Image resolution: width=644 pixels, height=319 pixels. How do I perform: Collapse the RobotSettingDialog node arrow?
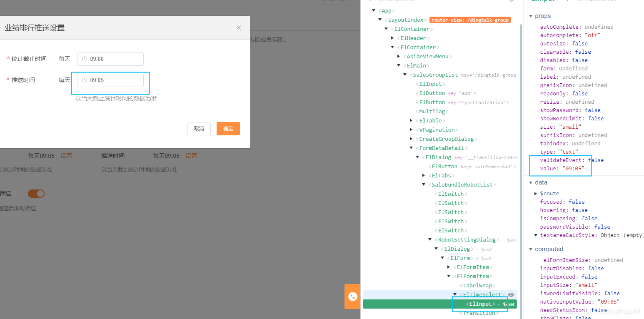coord(430,240)
